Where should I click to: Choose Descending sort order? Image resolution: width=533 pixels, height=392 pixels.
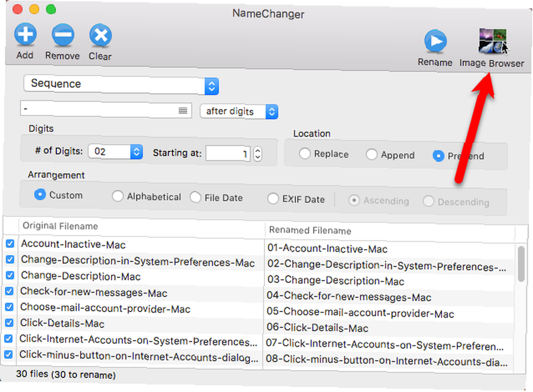429,201
